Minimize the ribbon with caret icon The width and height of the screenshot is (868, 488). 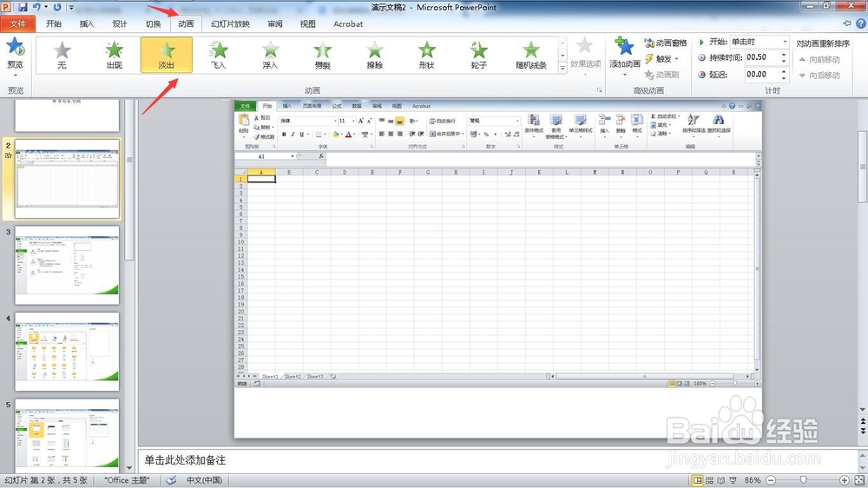coord(847,23)
